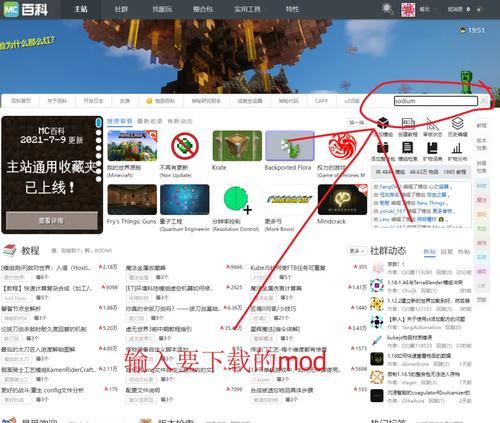Open the 被誉节点全解析 tutorial link
The width and height of the screenshot is (500, 423).
(x=21, y=309)
